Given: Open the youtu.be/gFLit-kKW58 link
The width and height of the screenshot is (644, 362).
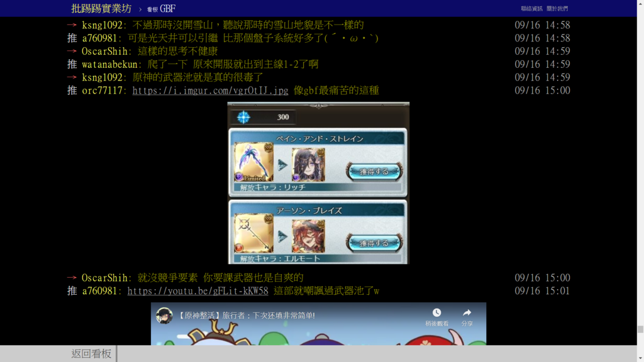Looking at the screenshot, I should coord(197,290).
